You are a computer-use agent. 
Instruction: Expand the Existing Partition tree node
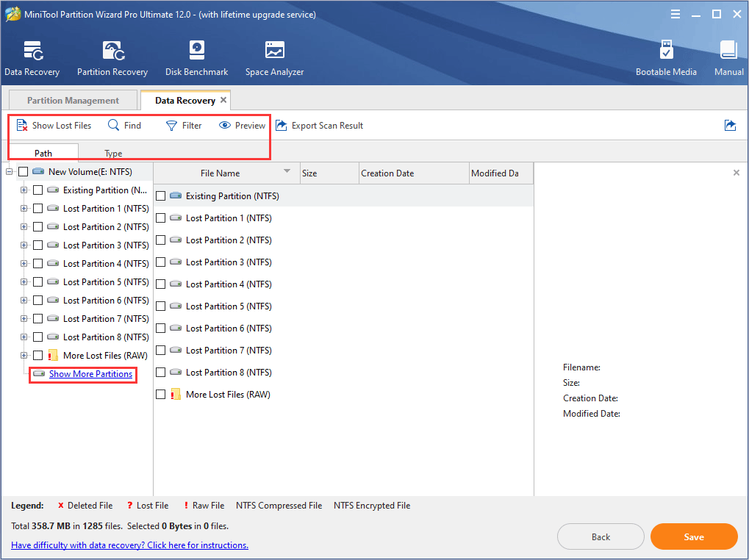24,190
